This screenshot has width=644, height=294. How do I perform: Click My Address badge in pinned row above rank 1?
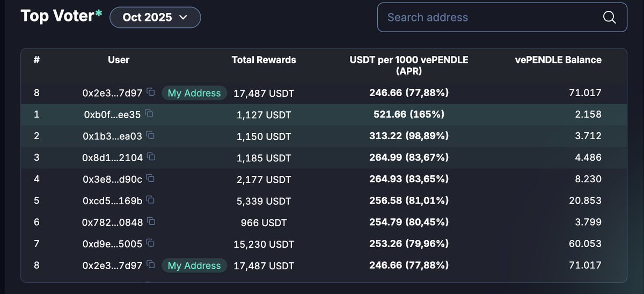click(194, 93)
